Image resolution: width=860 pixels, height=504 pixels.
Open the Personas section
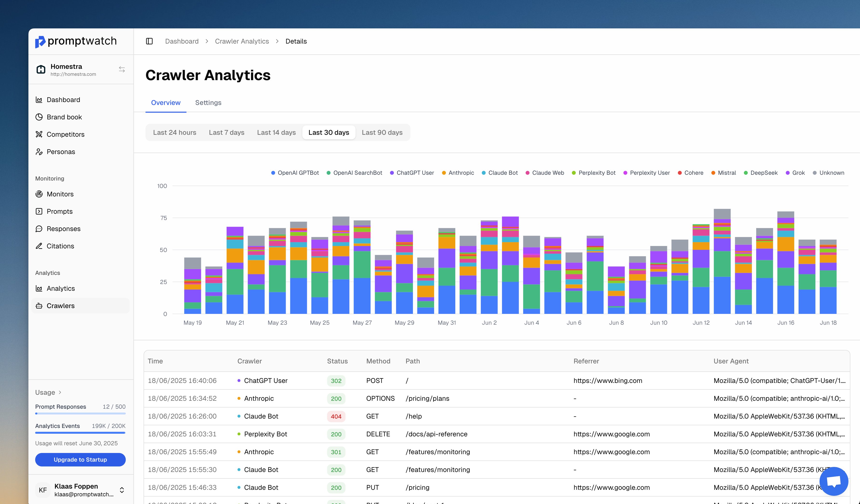pyautogui.click(x=80, y=152)
